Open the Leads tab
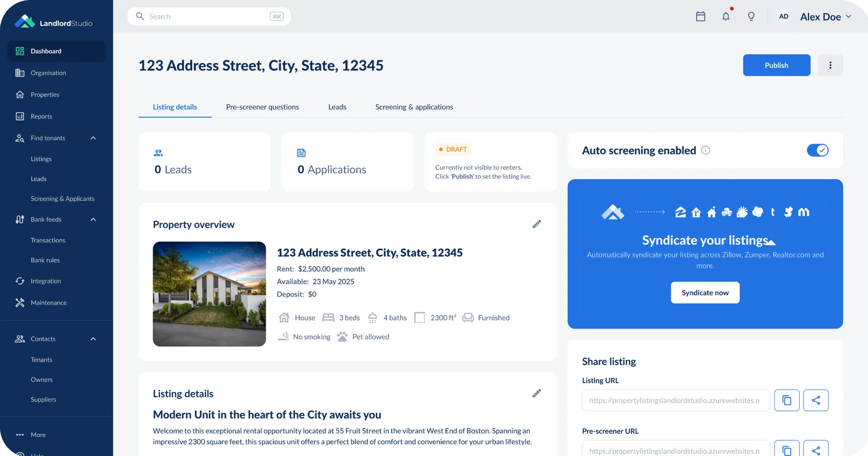 (337, 107)
